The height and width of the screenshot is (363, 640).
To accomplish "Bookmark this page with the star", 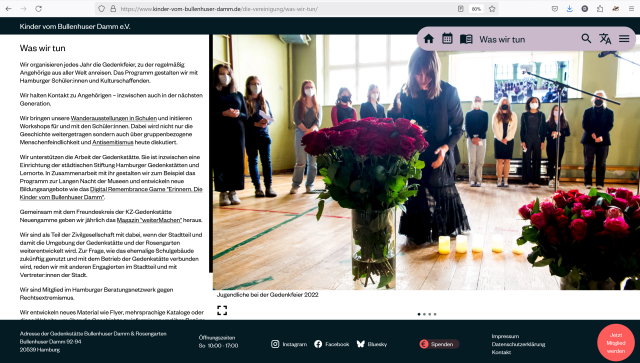I will pyautogui.click(x=492, y=9).
